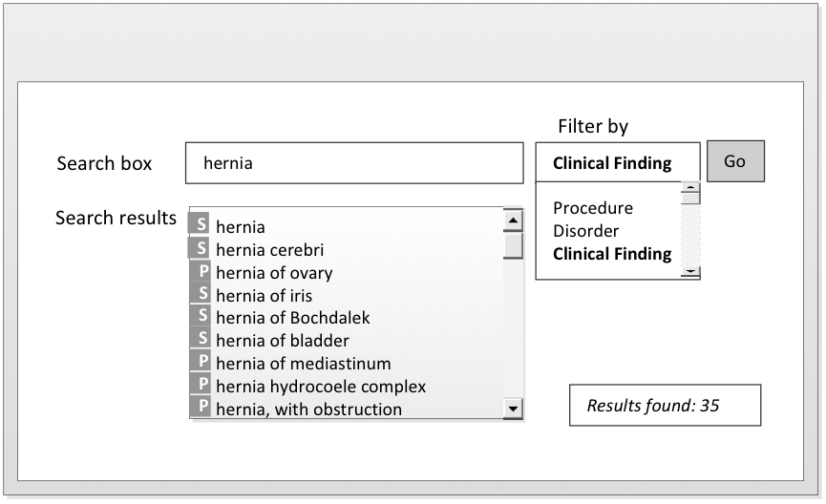Viewport: 826px width, 504px height.
Task: Select Procedure filter option
Action: [592, 208]
